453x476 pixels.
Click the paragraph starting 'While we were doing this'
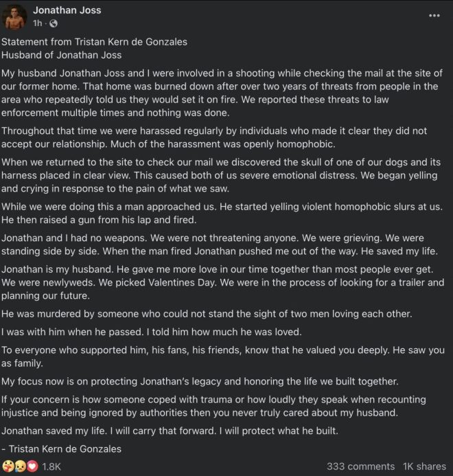tap(222, 213)
